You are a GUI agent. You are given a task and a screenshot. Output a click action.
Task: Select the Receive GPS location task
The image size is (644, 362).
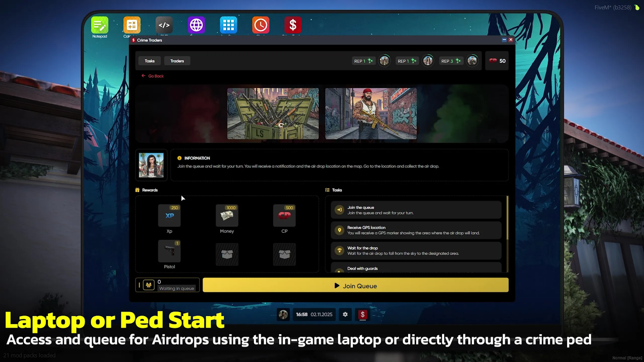tap(416, 230)
